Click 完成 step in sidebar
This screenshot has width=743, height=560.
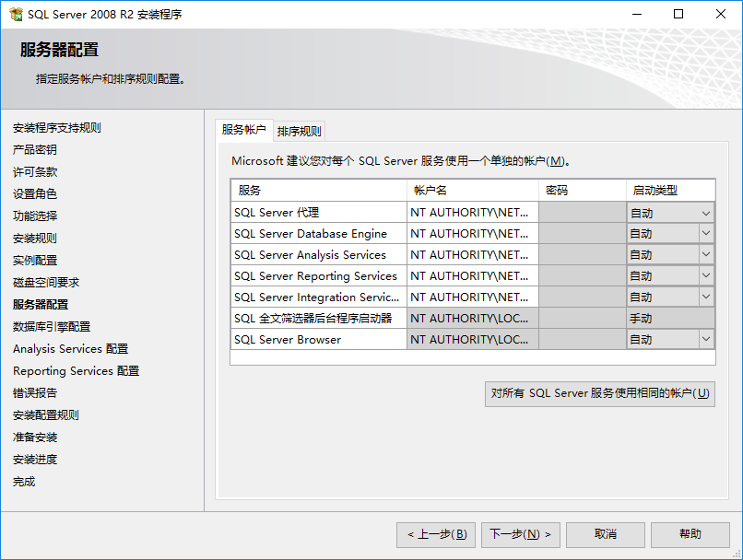point(24,482)
